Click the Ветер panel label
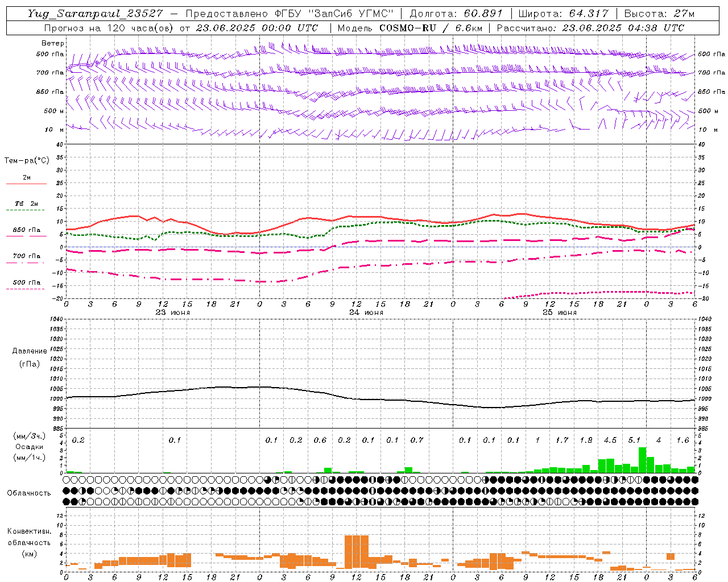Viewport: 728px width, 582px height. pos(53,43)
